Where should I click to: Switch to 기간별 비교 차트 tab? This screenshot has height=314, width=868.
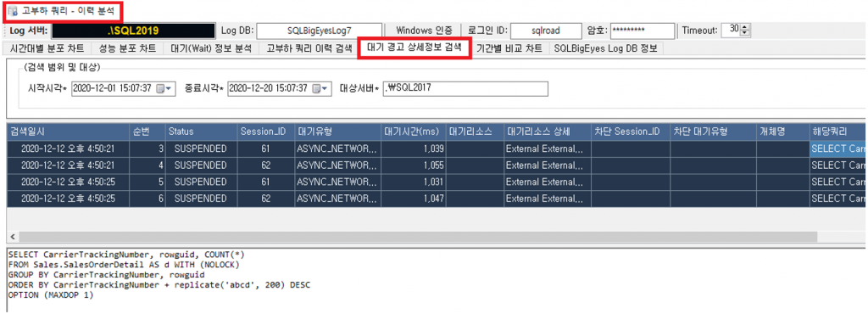[x=509, y=48]
